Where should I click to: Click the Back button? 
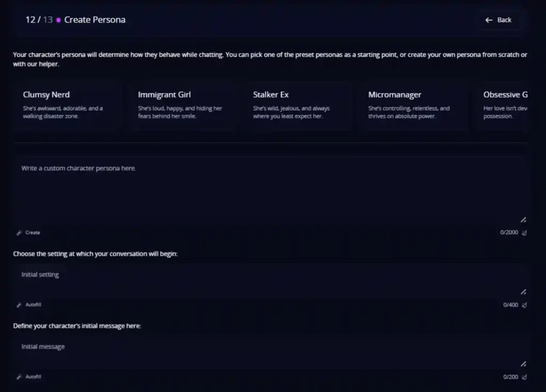[x=498, y=20]
